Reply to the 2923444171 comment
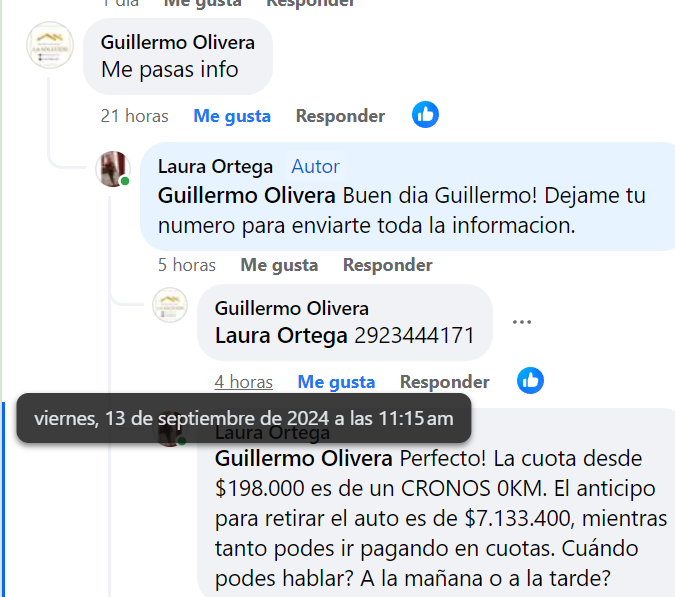Screen dimensions: 675x597 [444, 382]
